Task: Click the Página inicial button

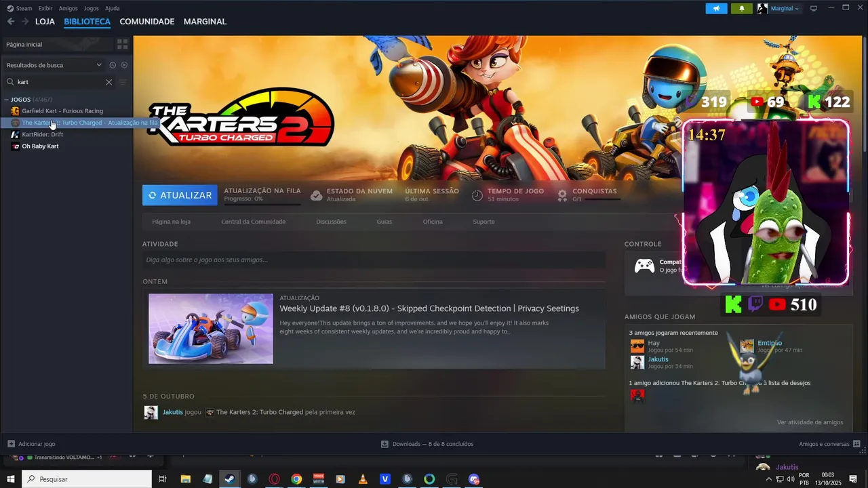Action: pos(57,44)
